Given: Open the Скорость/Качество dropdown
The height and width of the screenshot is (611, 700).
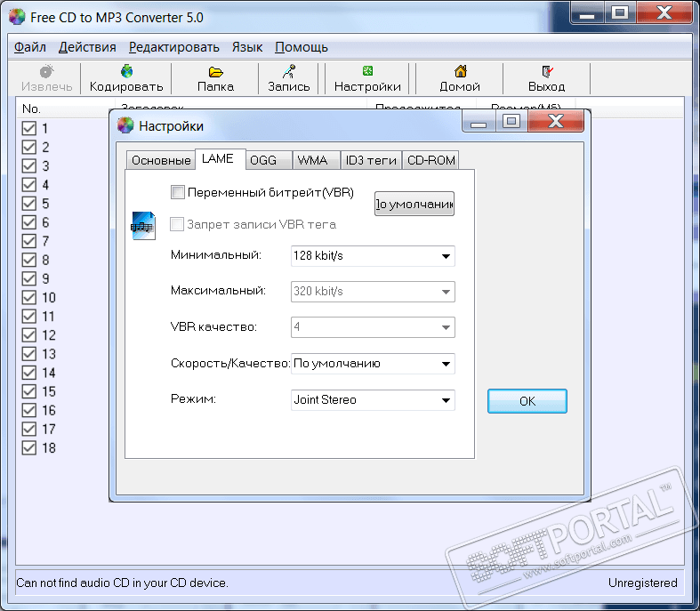Looking at the screenshot, I should (x=373, y=364).
